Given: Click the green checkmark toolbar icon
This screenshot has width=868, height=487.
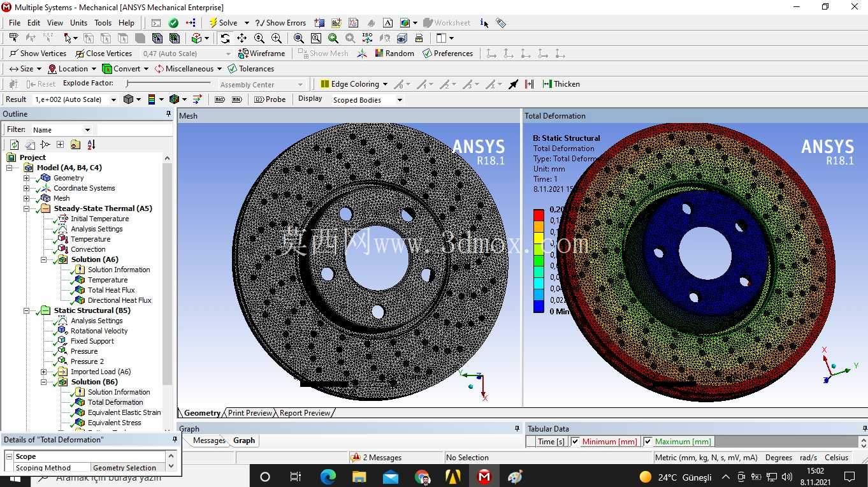Looking at the screenshot, I should (x=173, y=23).
